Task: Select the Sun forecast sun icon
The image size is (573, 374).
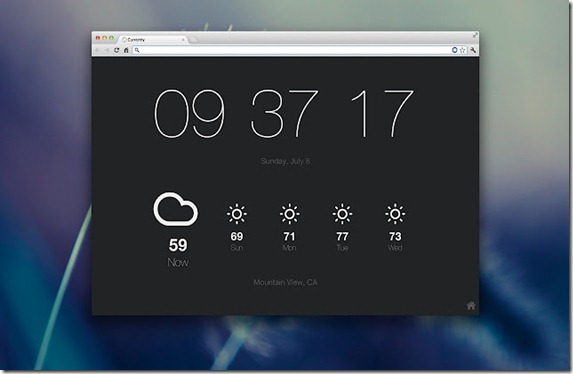Action: click(x=236, y=214)
